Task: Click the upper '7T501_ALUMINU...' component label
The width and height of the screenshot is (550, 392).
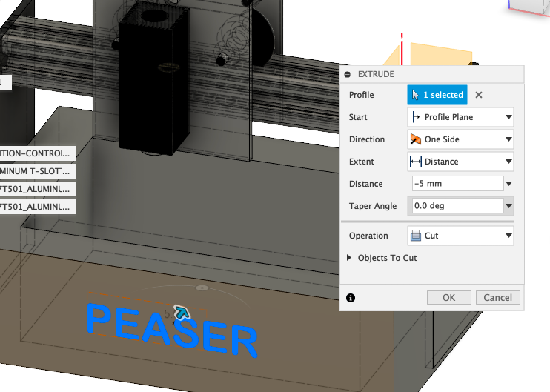Action: click(x=38, y=189)
